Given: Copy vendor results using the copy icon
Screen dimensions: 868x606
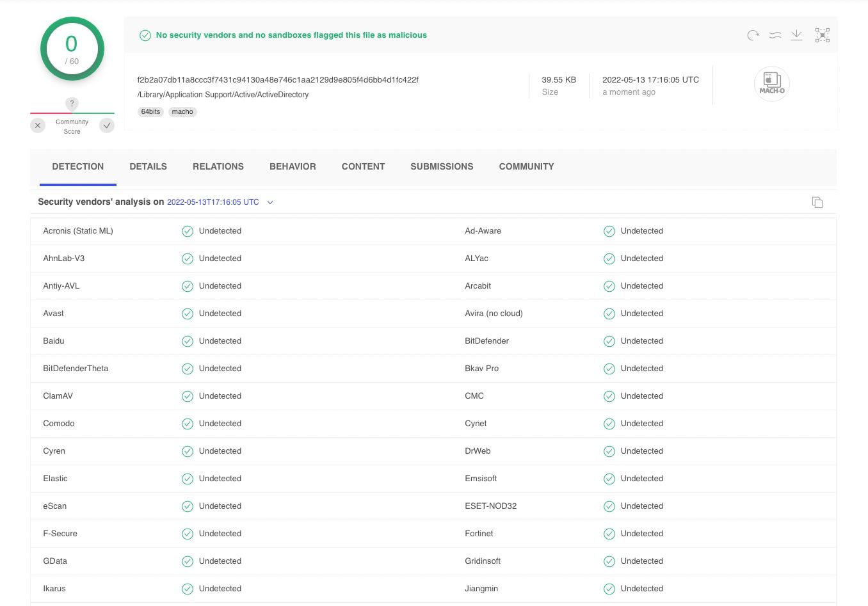Looking at the screenshot, I should click(817, 202).
